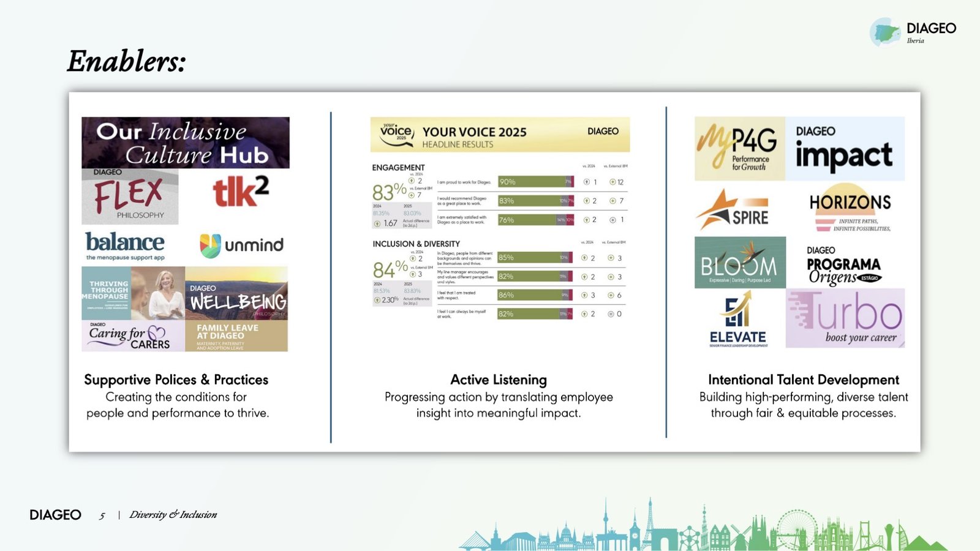This screenshot has height=551, width=980.
Task: Select the tlk2 red logo
Action: (x=241, y=192)
